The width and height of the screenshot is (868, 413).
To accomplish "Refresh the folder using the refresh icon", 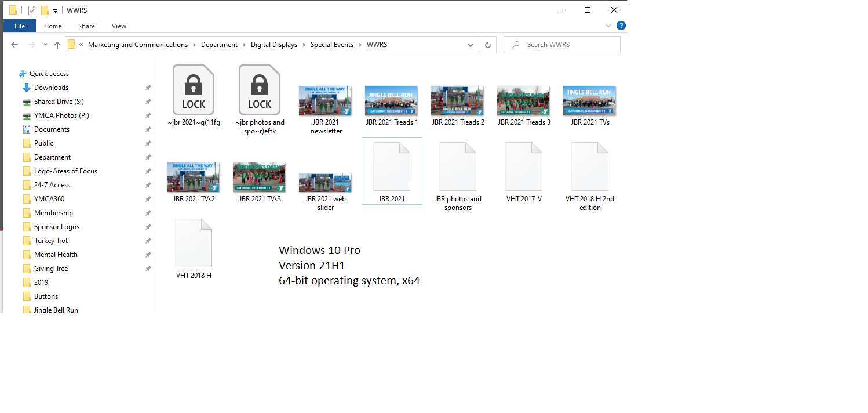I will click(487, 44).
